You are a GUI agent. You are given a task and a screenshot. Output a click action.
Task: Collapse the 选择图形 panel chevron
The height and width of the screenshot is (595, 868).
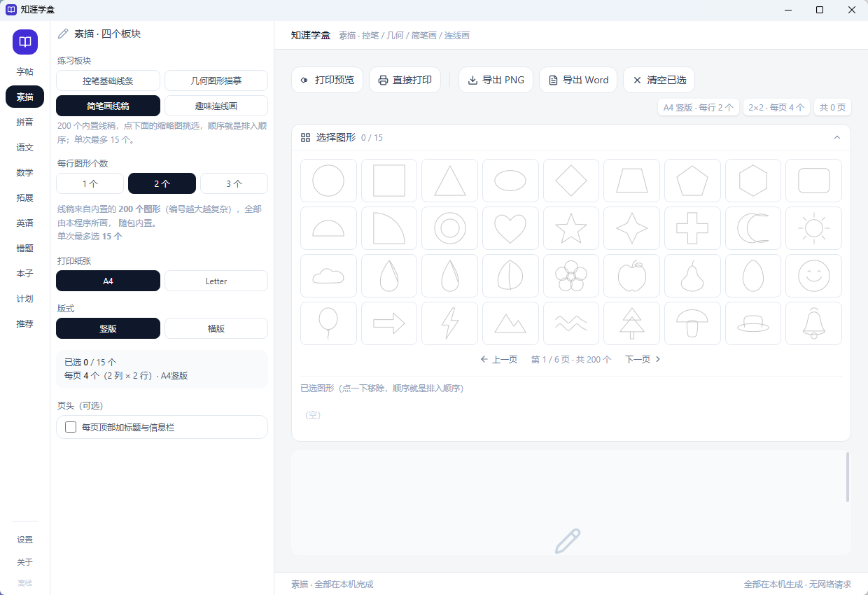[x=837, y=137]
